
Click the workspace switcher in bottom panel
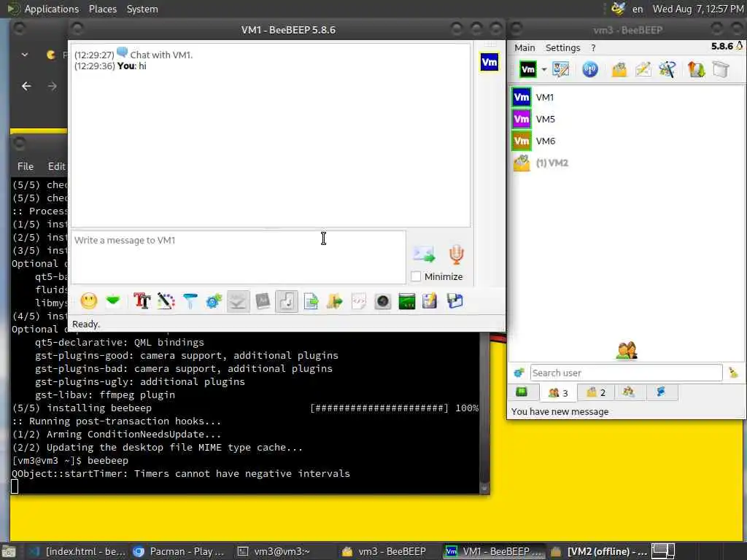point(662,551)
